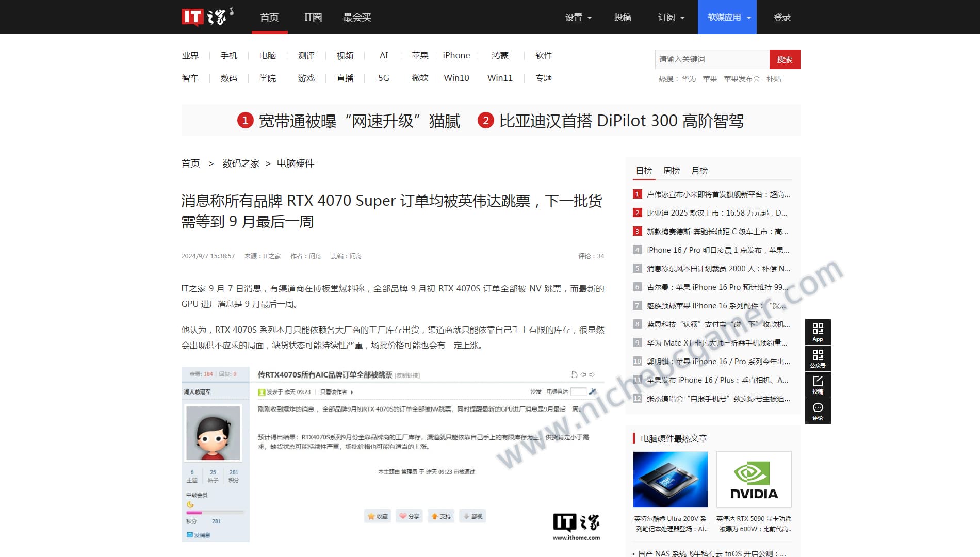Expand the 软媒应用 dropdown

tap(727, 17)
